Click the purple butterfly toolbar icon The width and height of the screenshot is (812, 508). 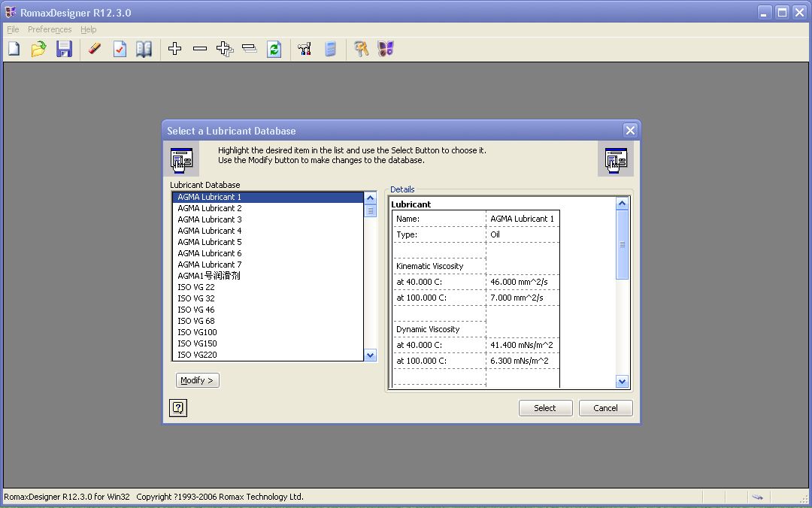[x=386, y=49]
